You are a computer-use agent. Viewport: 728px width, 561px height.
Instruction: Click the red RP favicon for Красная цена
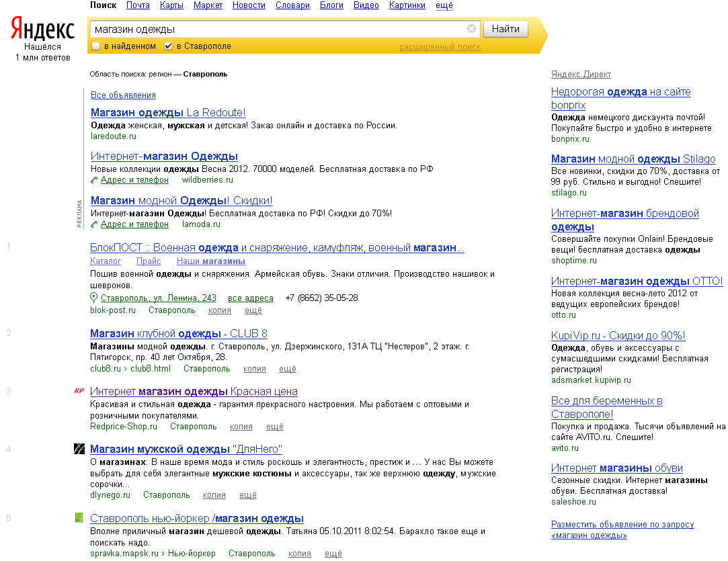79,391
